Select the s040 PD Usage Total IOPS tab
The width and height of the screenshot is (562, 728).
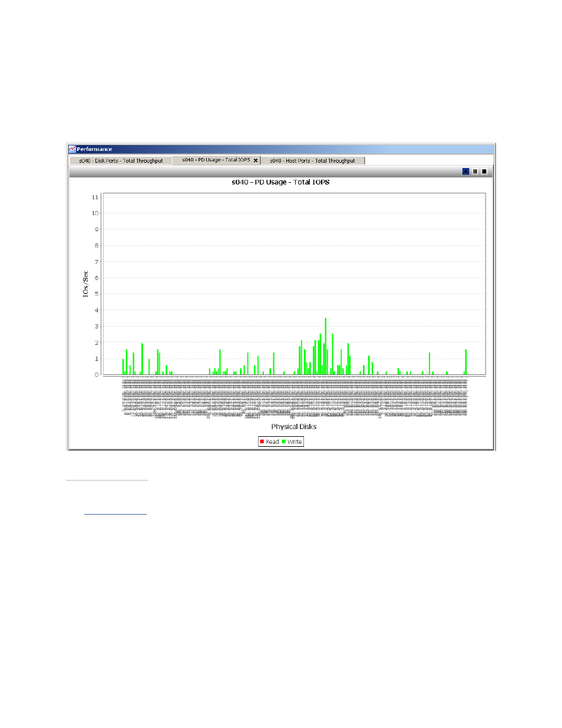click(216, 160)
